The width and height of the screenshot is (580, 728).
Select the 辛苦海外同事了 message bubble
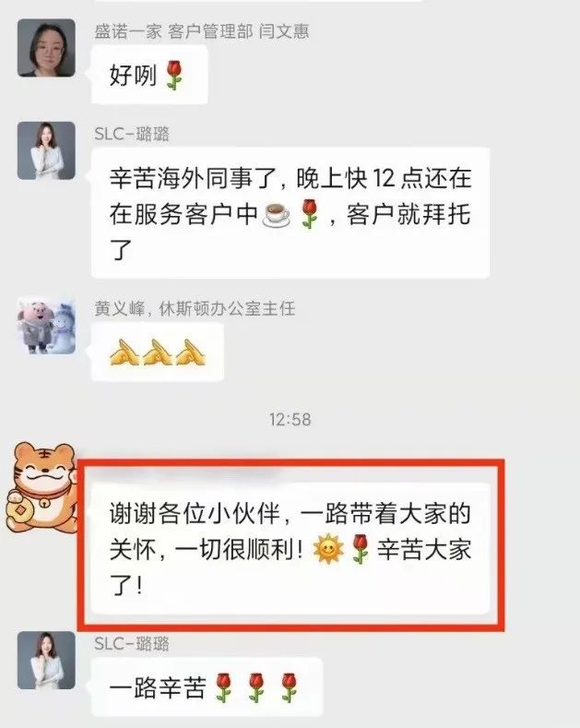pyautogui.click(x=290, y=213)
